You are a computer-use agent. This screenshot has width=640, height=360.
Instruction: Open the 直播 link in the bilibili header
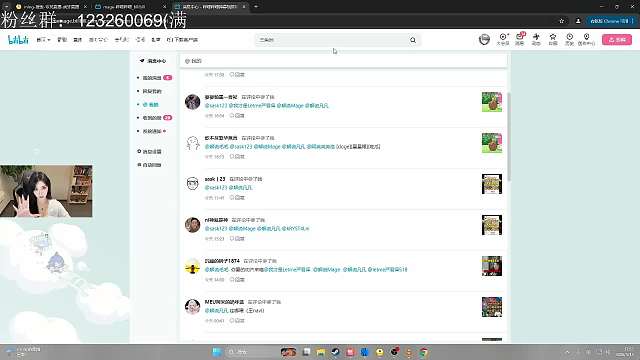pyautogui.click(x=78, y=40)
